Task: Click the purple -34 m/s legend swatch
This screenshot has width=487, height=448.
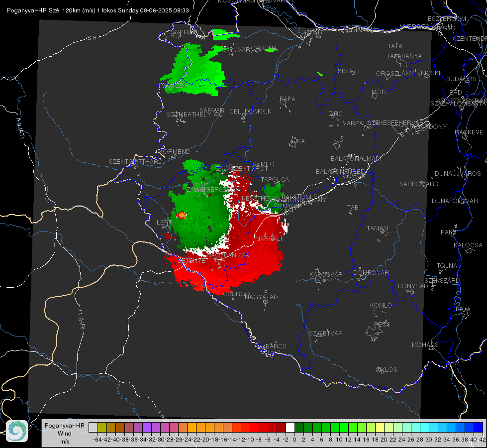Action: click(x=147, y=427)
